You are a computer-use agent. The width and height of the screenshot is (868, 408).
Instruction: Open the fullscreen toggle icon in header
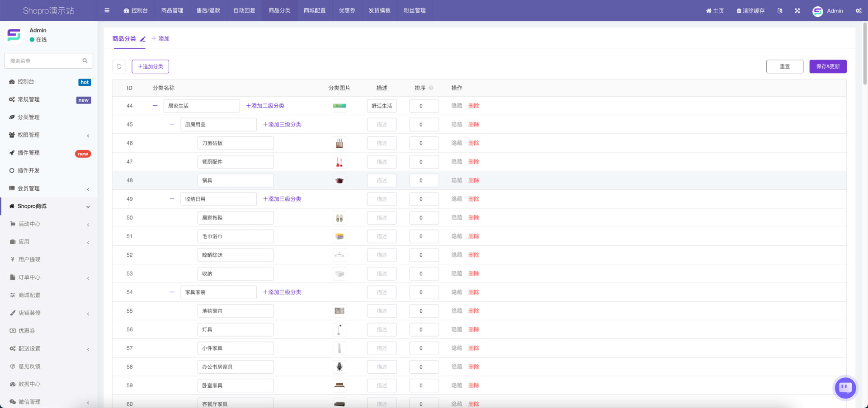pyautogui.click(x=797, y=11)
